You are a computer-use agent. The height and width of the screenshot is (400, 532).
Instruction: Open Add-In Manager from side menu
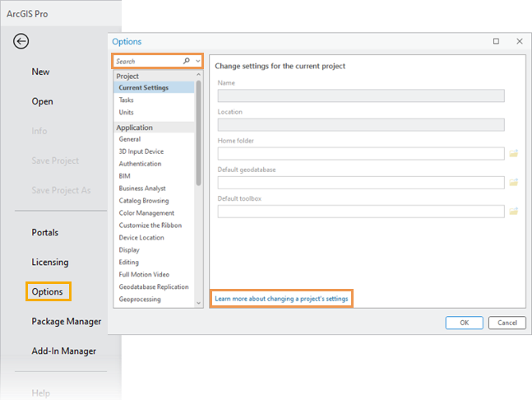pos(64,351)
